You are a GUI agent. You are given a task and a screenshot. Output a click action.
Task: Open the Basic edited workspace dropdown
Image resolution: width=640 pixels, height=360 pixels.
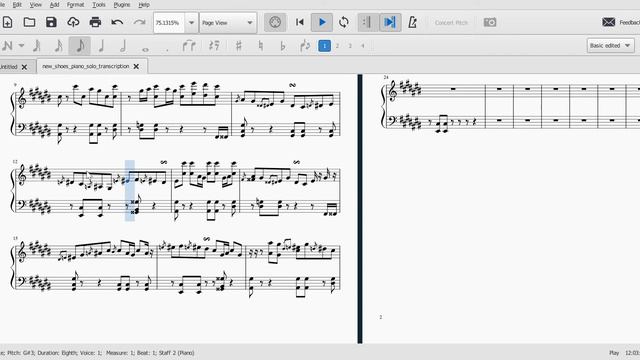tap(611, 45)
